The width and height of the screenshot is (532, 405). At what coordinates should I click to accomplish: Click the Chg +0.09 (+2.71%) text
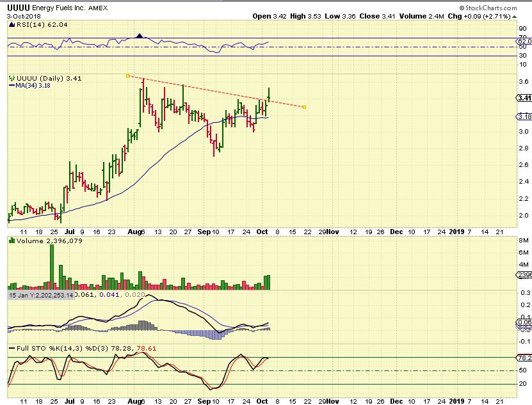click(479, 16)
